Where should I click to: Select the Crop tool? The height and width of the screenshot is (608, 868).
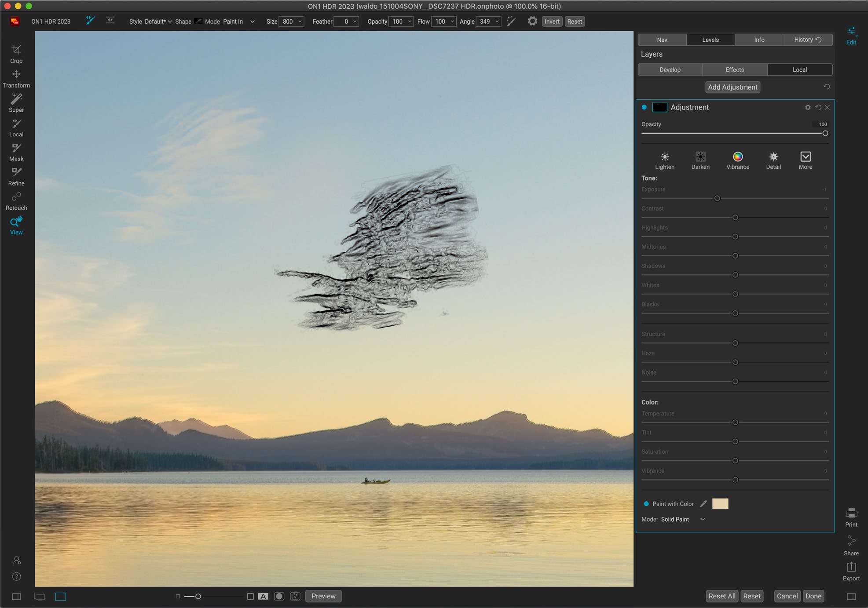coord(16,54)
